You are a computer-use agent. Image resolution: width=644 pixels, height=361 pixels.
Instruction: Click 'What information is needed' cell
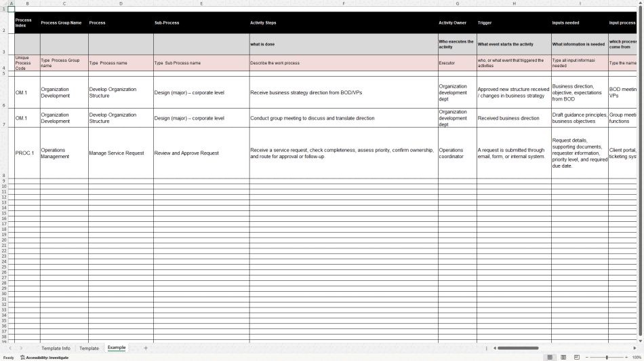tap(580, 44)
